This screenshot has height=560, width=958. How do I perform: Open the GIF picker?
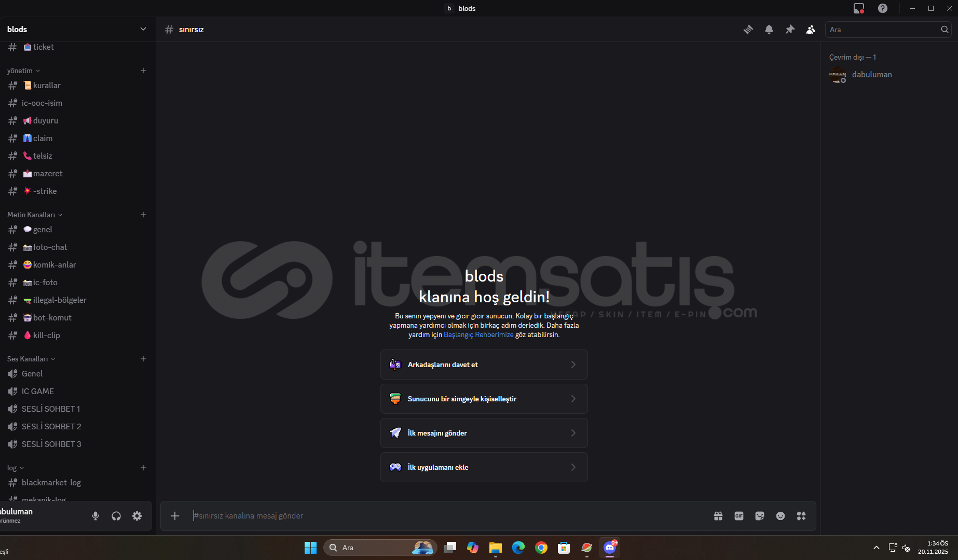pos(738,516)
